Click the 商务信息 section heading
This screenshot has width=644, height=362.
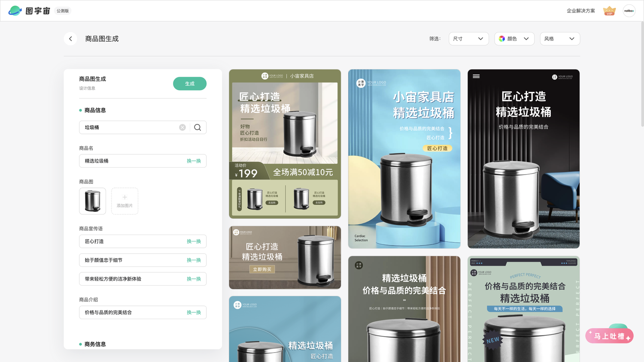coord(95,344)
